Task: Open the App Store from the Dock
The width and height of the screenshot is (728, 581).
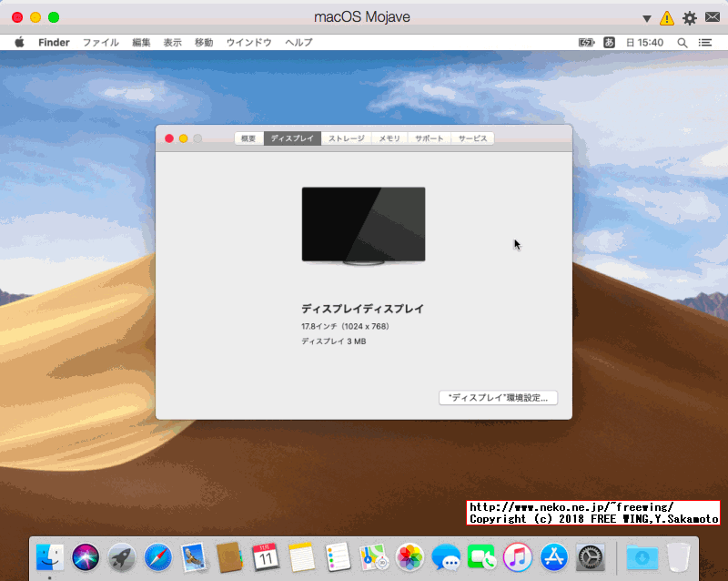Action: (551, 560)
